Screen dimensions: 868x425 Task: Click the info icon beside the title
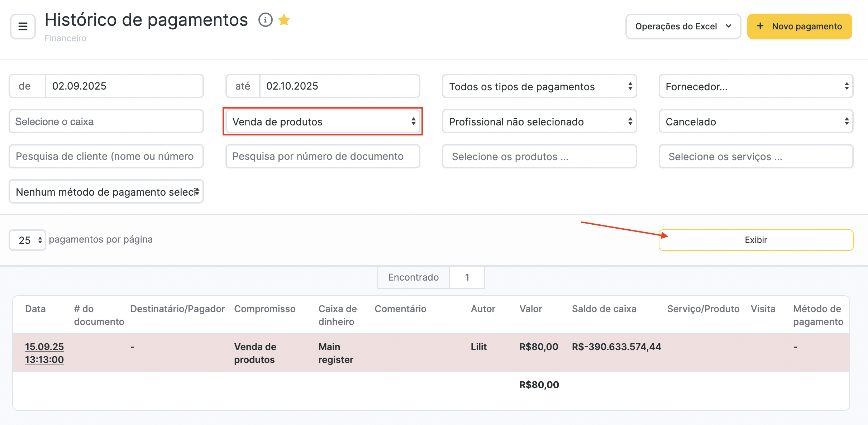(x=265, y=20)
